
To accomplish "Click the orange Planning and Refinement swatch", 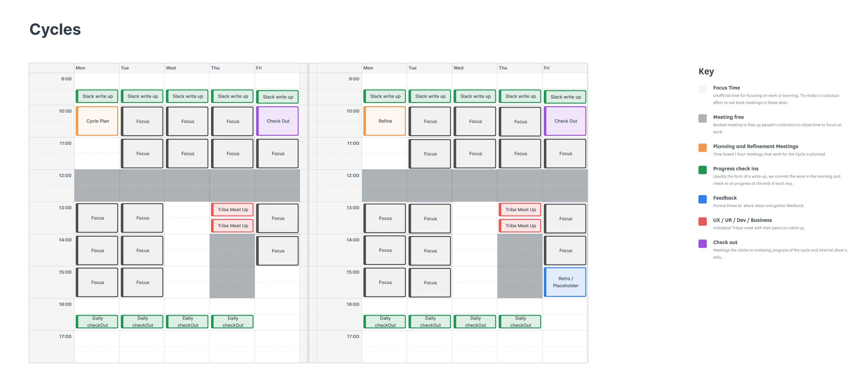I will pyautogui.click(x=703, y=148).
